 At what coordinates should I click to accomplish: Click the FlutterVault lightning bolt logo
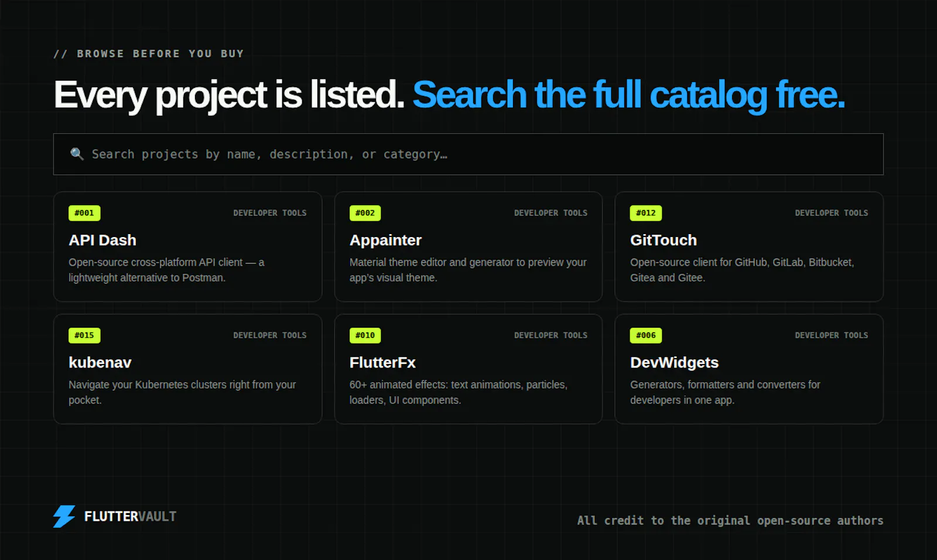coord(64,516)
